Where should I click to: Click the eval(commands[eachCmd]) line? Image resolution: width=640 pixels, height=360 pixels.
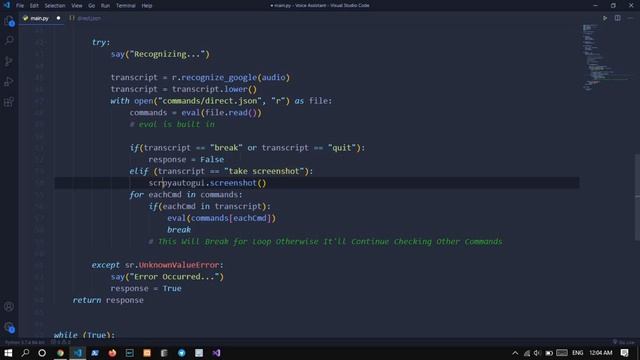point(222,218)
